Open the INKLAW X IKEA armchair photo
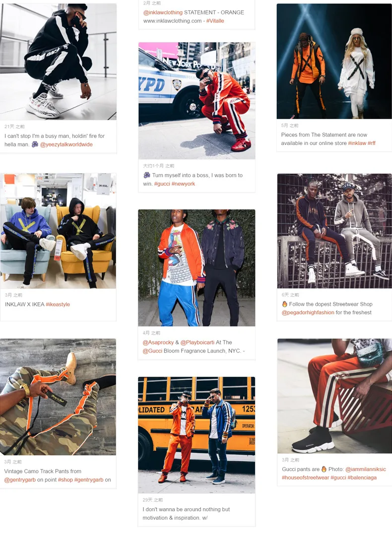The image size is (392, 540). tap(58, 231)
